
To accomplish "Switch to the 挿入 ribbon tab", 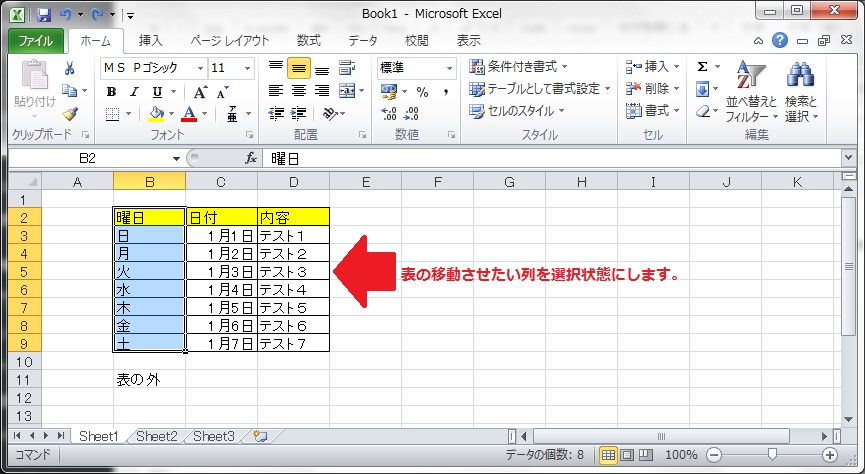I will click(x=150, y=41).
